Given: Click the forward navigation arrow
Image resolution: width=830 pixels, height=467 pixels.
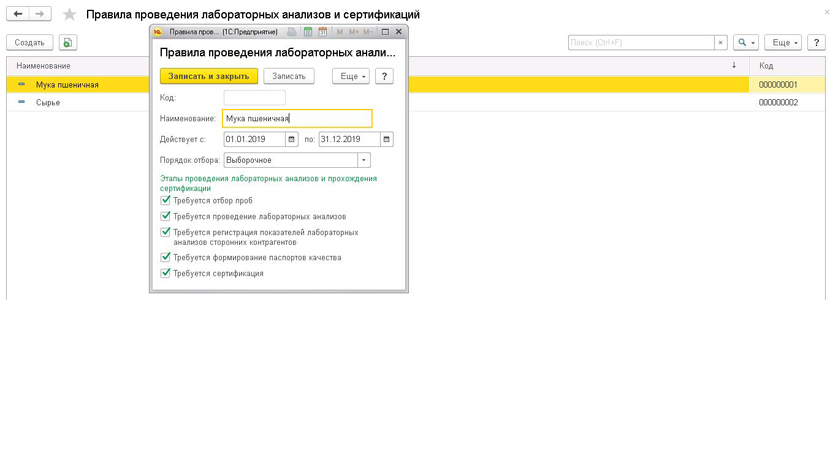Looking at the screenshot, I should (x=40, y=14).
